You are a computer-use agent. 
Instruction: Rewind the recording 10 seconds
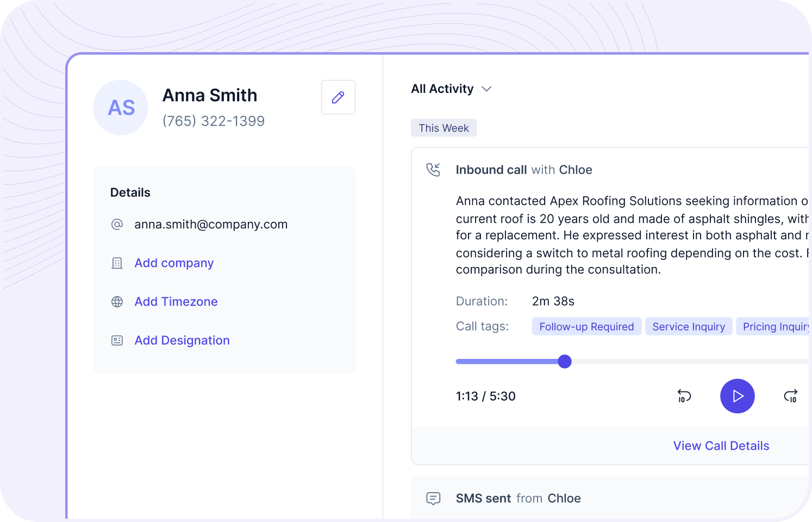tap(684, 396)
